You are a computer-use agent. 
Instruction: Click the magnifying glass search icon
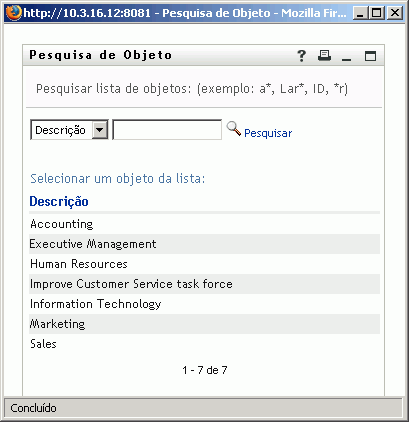(x=234, y=129)
